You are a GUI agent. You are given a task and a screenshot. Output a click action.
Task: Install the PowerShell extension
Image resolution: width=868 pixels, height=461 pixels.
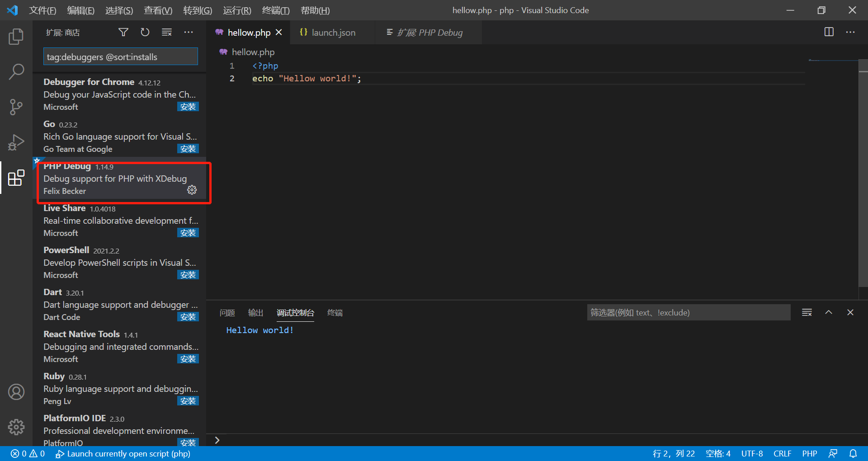(188, 275)
